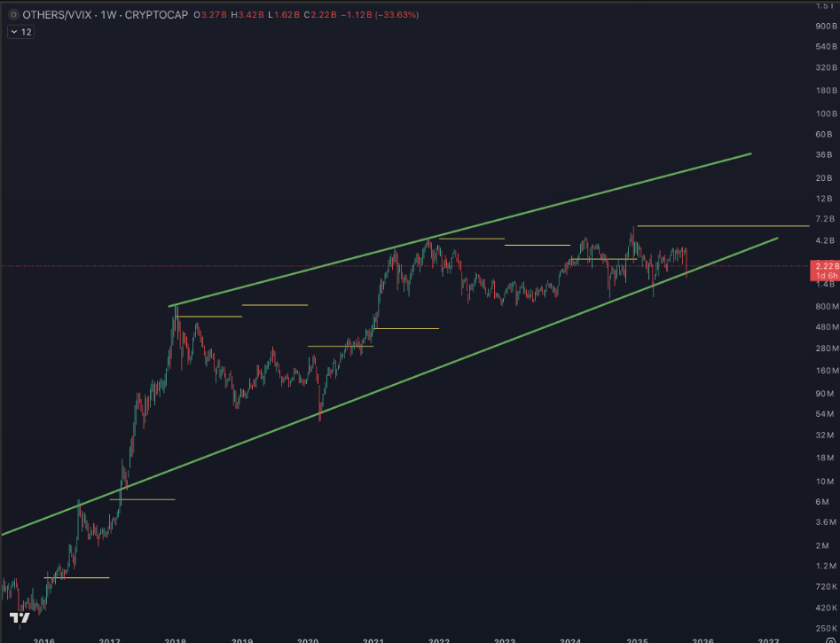This screenshot has height=643, width=840.
Task: Click the 10M label on the price scale
Action: 824,481
